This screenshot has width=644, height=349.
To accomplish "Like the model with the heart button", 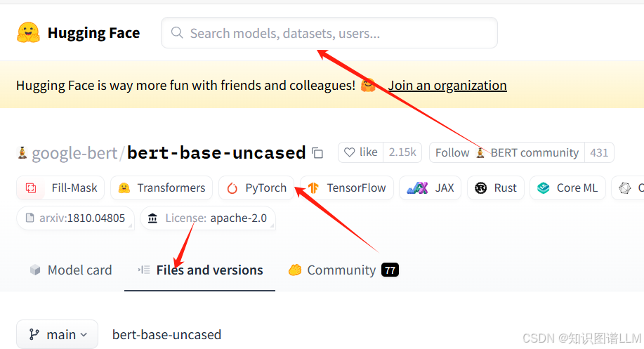I will [x=360, y=152].
